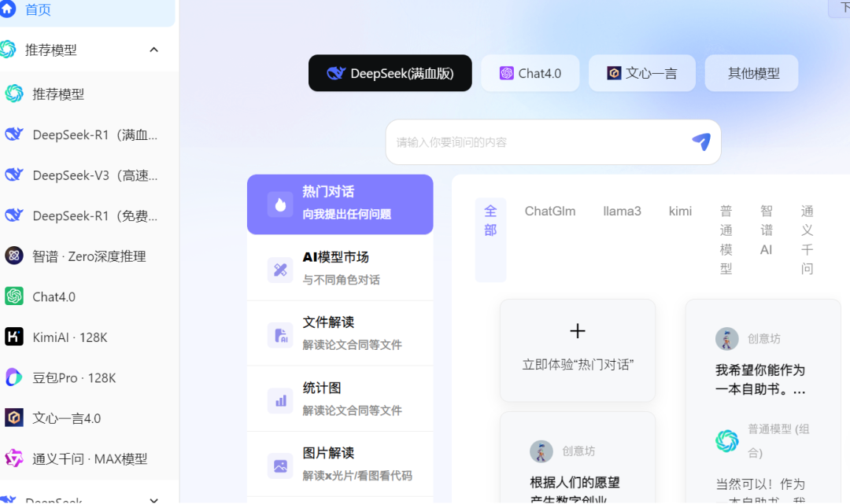Open 文件解读 menu item

point(340,333)
